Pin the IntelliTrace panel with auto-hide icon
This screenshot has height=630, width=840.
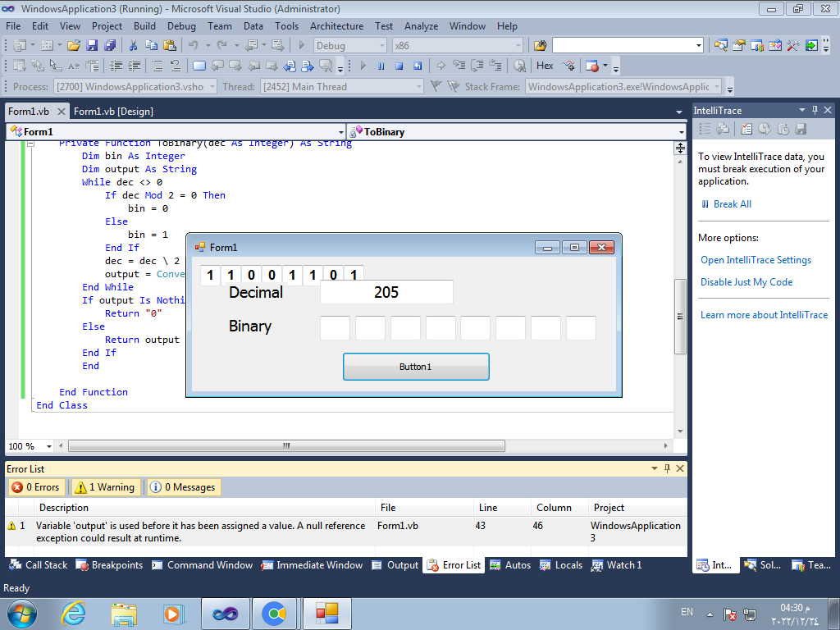pos(815,110)
